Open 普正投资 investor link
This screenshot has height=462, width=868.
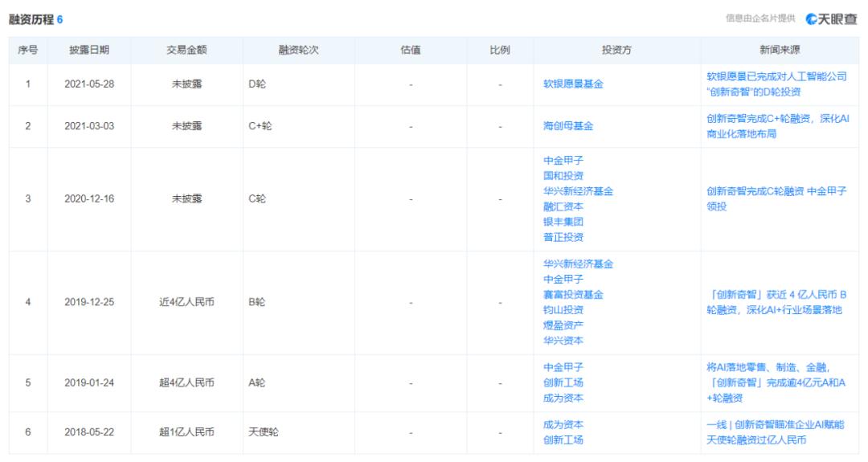563,237
